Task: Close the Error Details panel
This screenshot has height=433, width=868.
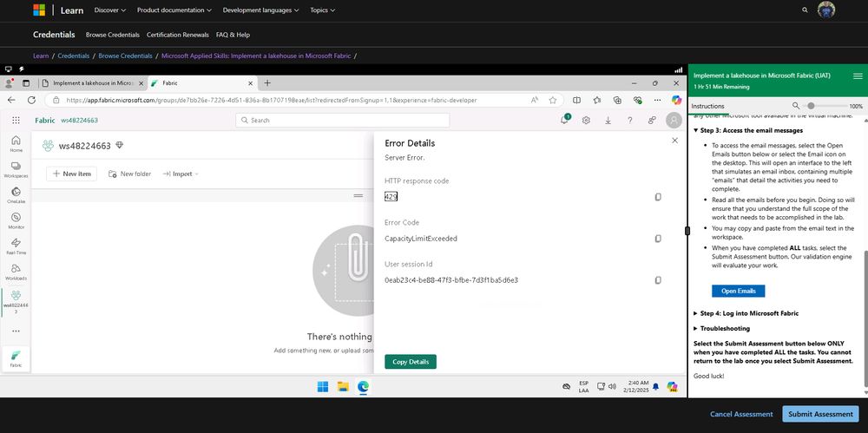Action: (674, 141)
